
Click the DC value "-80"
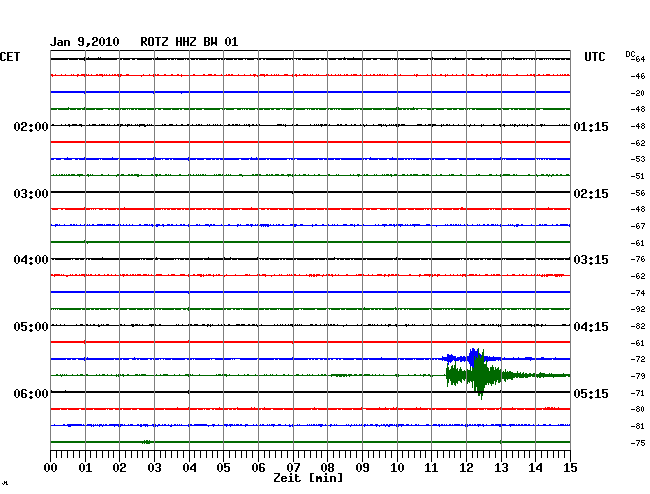click(x=638, y=409)
